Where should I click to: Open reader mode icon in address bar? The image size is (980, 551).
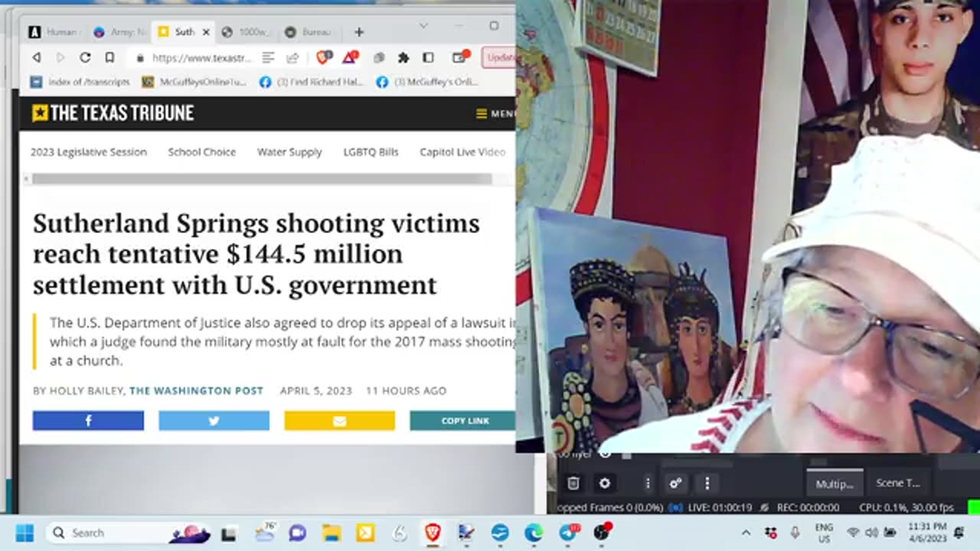[x=268, y=57]
